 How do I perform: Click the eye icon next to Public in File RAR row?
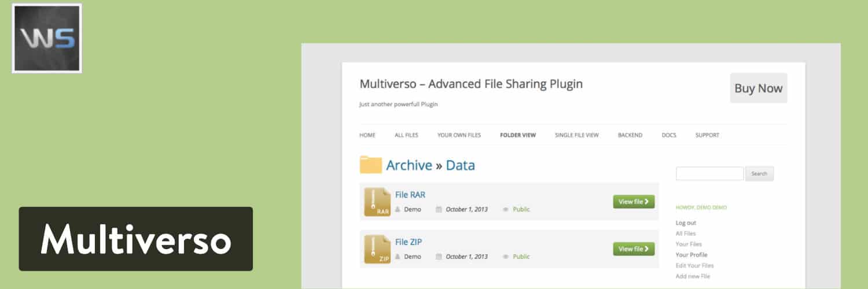tap(506, 209)
